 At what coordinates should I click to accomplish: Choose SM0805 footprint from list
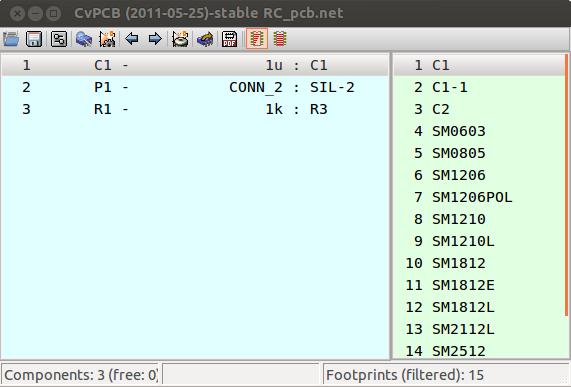coord(479,153)
